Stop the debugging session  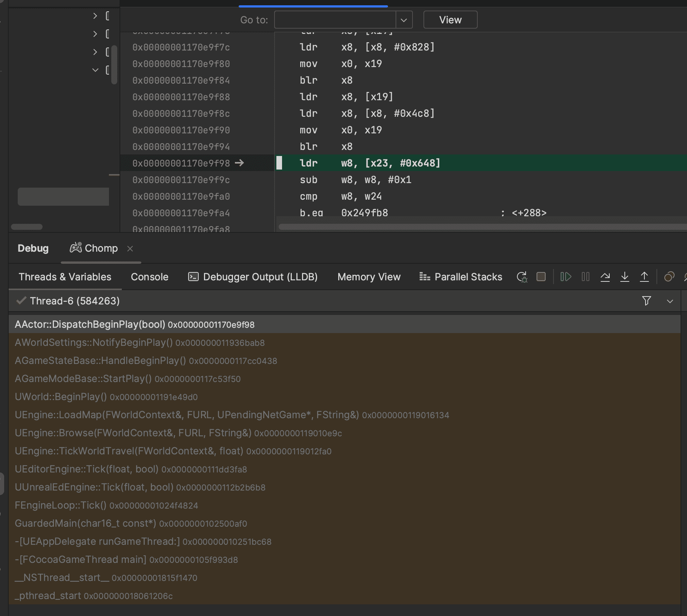(541, 277)
